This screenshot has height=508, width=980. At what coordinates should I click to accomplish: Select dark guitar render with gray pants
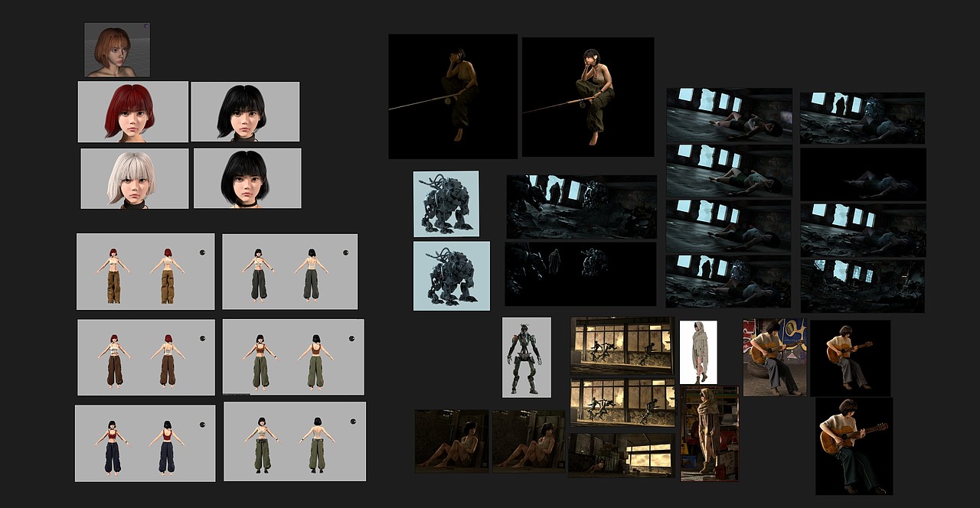[850, 358]
